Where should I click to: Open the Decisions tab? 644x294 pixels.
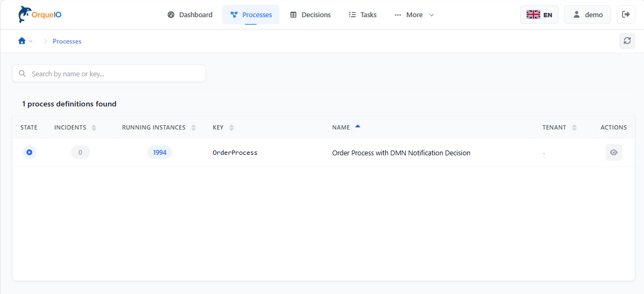tap(310, 15)
